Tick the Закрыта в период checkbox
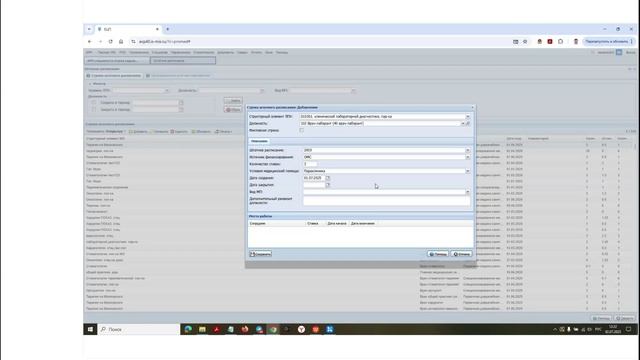640x360 pixels. click(94, 110)
